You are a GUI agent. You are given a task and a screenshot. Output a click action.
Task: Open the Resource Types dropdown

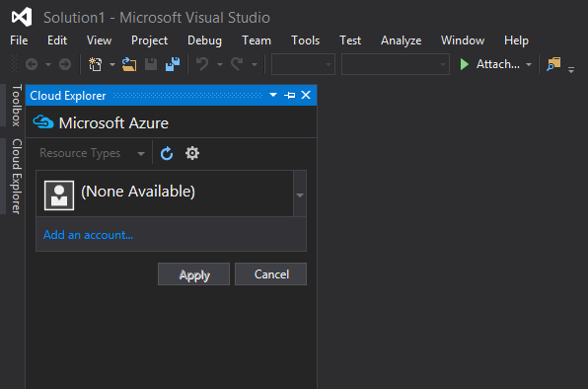tap(92, 153)
